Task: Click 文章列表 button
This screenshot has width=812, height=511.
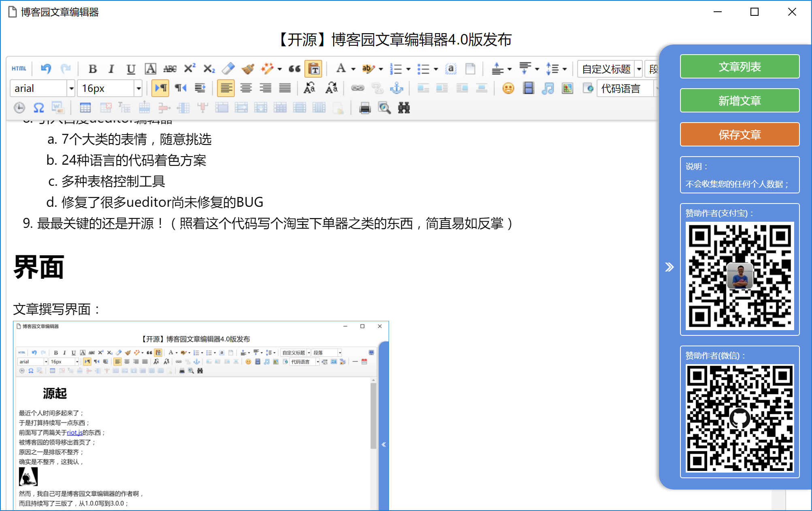Action: (740, 66)
